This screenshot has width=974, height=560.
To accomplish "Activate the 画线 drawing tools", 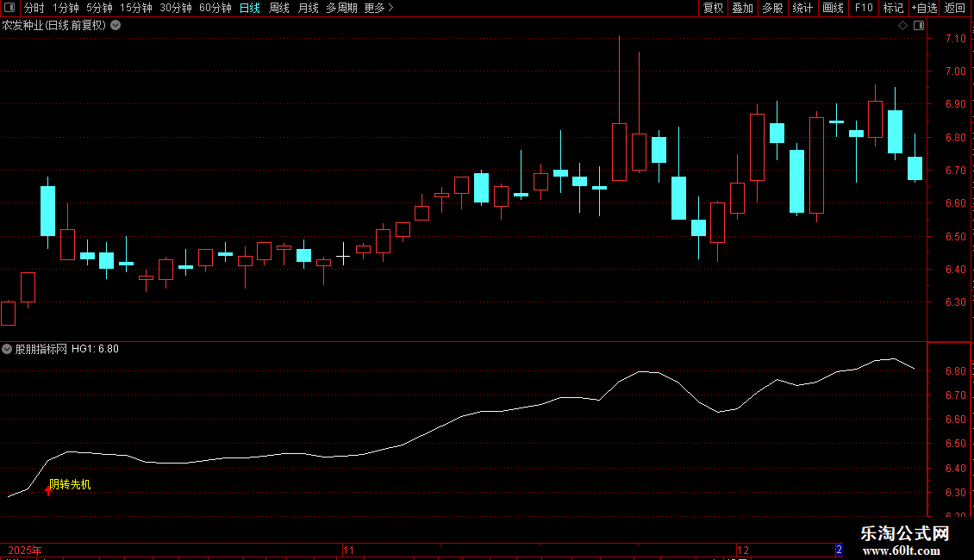I will [833, 8].
